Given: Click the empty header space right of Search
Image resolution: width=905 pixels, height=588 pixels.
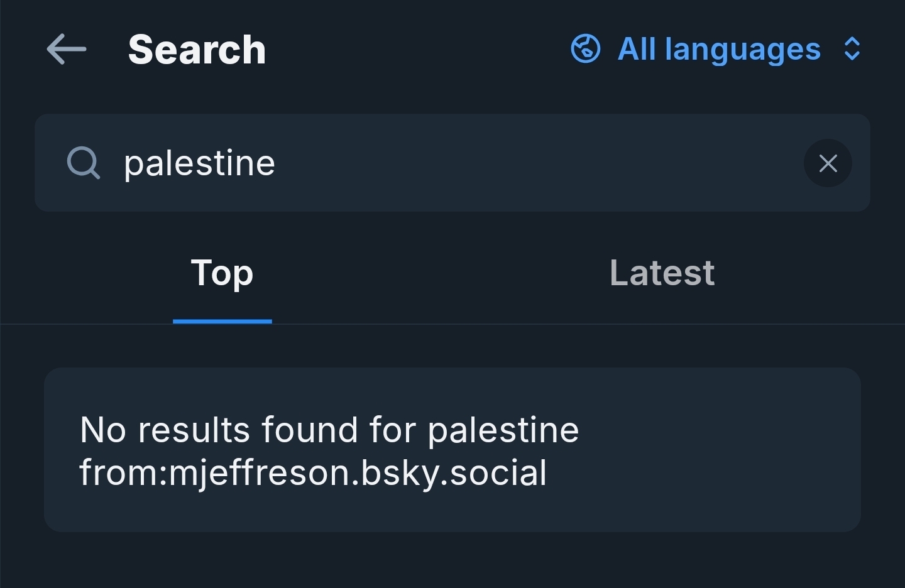Looking at the screenshot, I should [x=415, y=49].
